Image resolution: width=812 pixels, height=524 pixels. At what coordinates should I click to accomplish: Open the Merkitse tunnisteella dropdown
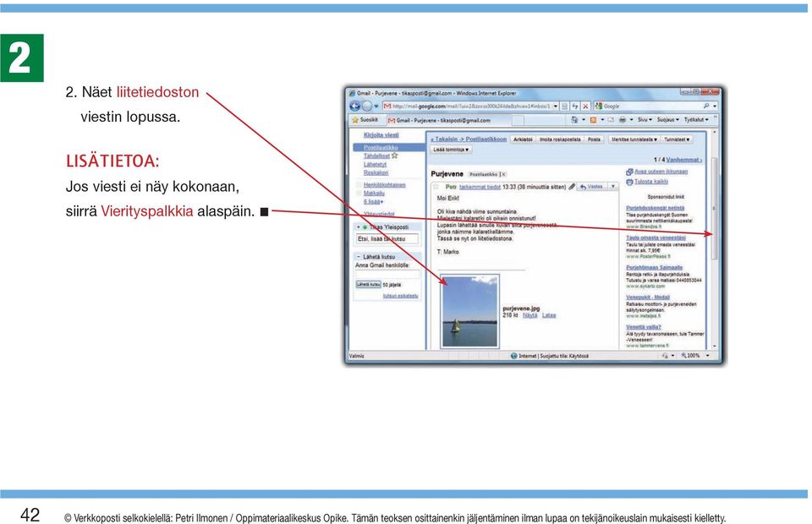pos(634,139)
